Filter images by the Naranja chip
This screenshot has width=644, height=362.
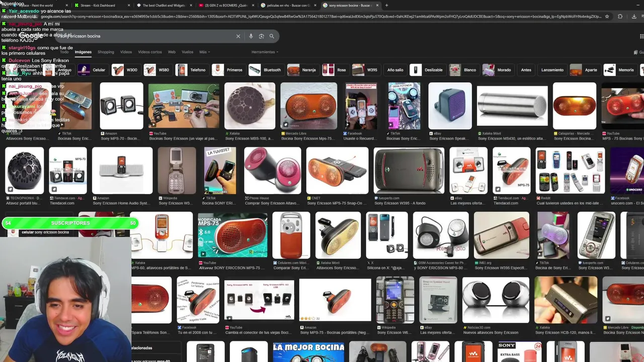click(302, 70)
